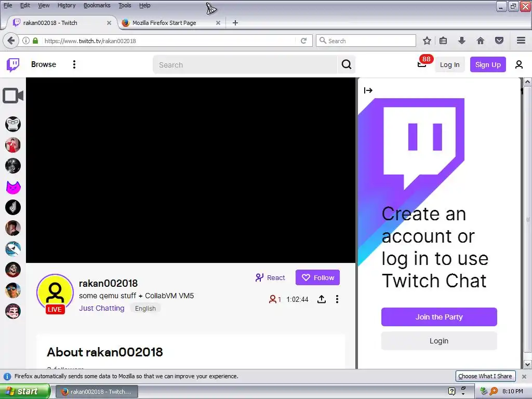This screenshot has height=399, width=532.
Task: Open the shark avatar channel in sidebar
Action: 13,249
